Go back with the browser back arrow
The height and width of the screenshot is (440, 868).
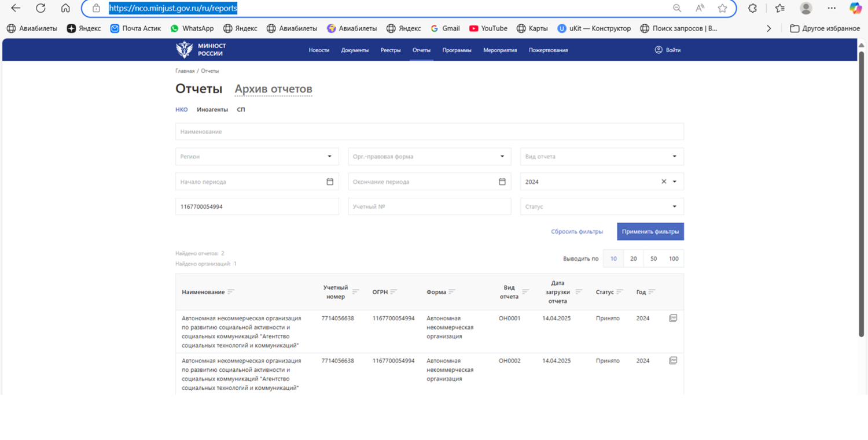[x=16, y=8]
